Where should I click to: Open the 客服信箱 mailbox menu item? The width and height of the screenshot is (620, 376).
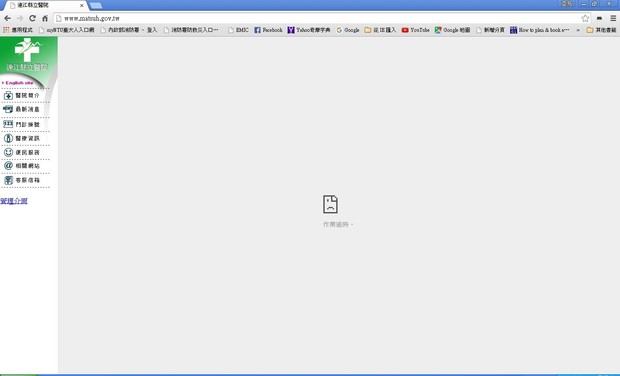point(22,180)
